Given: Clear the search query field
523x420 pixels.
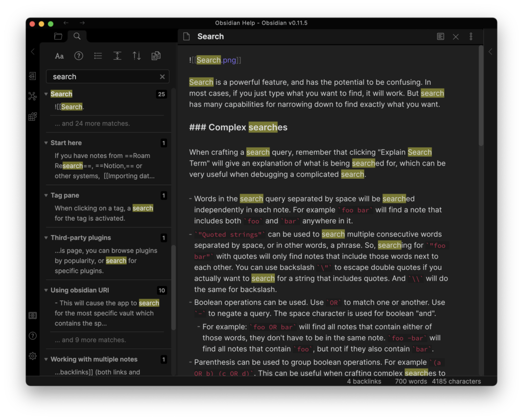Looking at the screenshot, I should tap(162, 77).
